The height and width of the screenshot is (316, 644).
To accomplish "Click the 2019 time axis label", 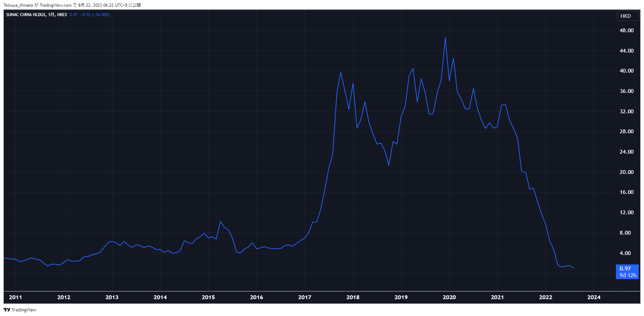I will [401, 297].
